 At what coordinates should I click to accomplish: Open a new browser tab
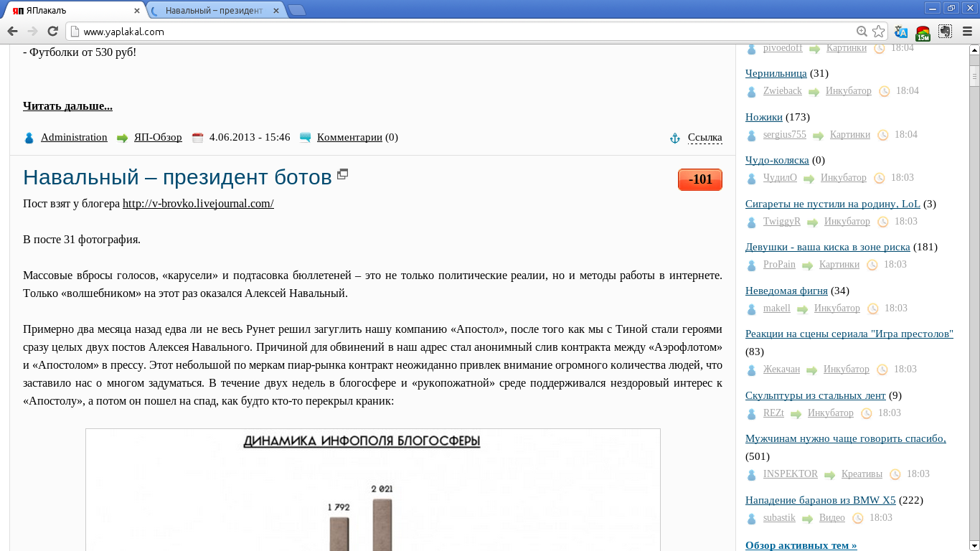[296, 11]
